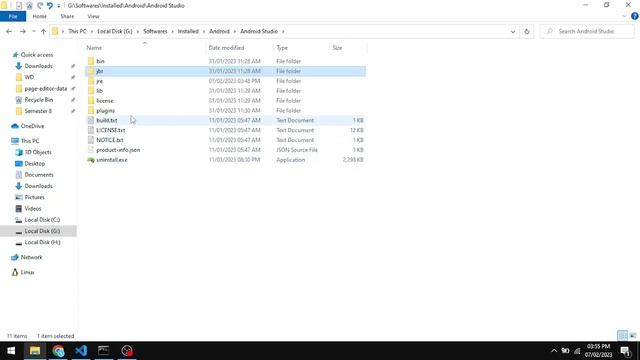Click the Search Android Studio field
Screen dimensions: 640x360
click(587, 31)
